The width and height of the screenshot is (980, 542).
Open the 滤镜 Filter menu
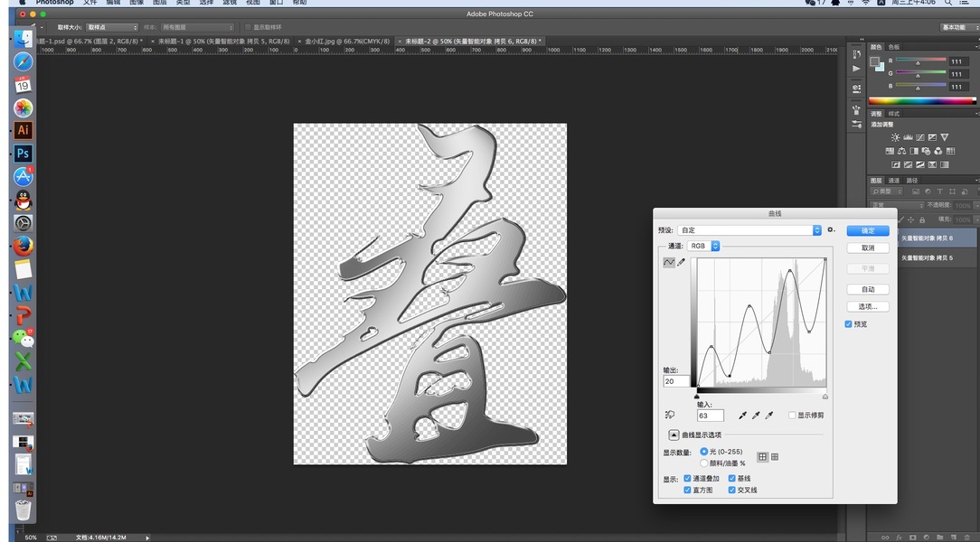[230, 3]
